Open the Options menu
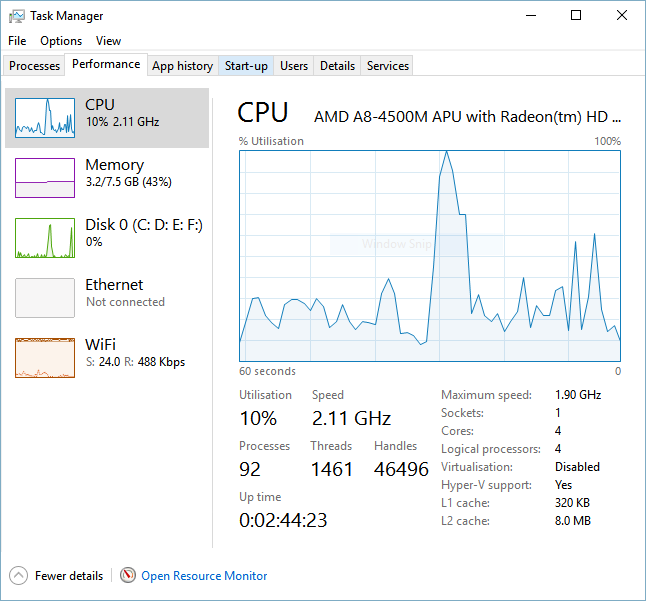Viewport: 646px width, 601px height. (61, 41)
